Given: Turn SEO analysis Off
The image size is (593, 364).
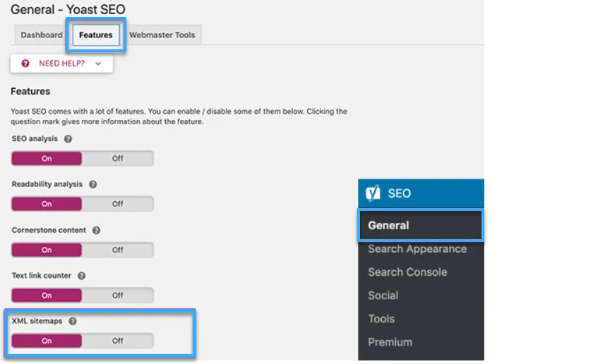Looking at the screenshot, I should (118, 159).
